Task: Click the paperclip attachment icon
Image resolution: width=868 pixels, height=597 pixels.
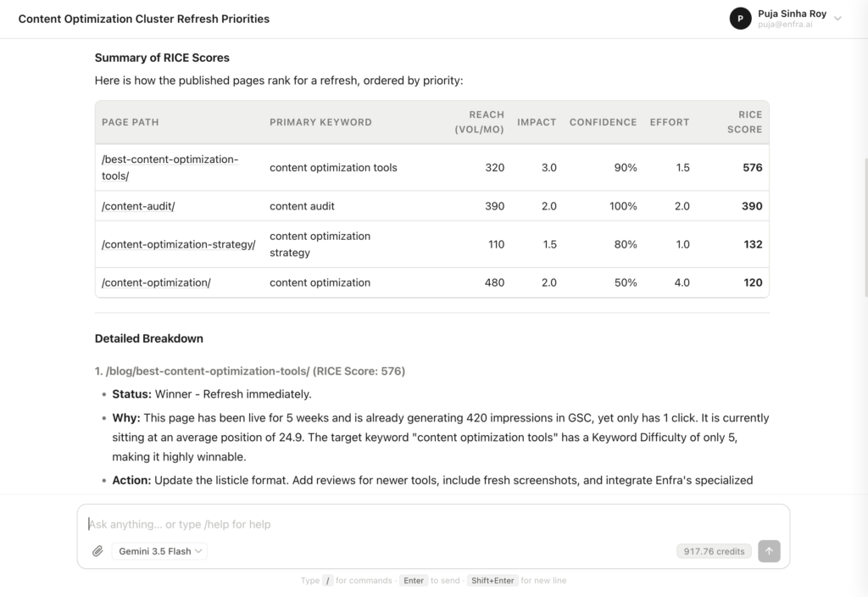Action: click(x=97, y=551)
